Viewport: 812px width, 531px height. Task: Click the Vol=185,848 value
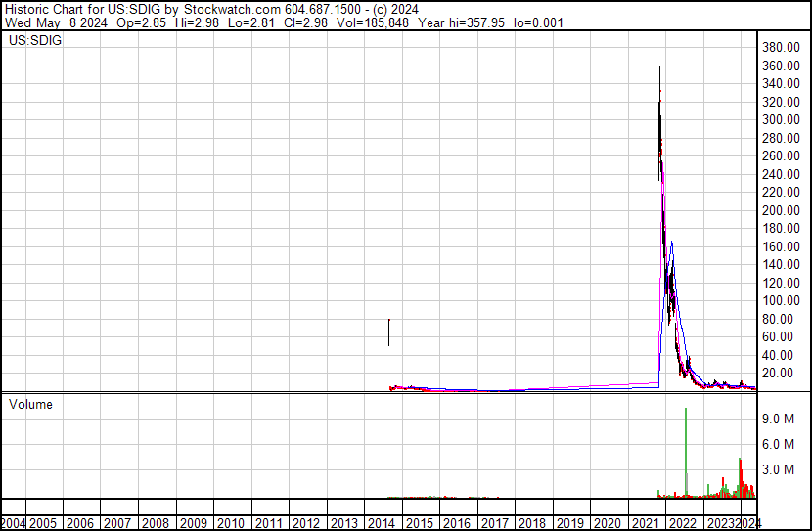[373, 22]
